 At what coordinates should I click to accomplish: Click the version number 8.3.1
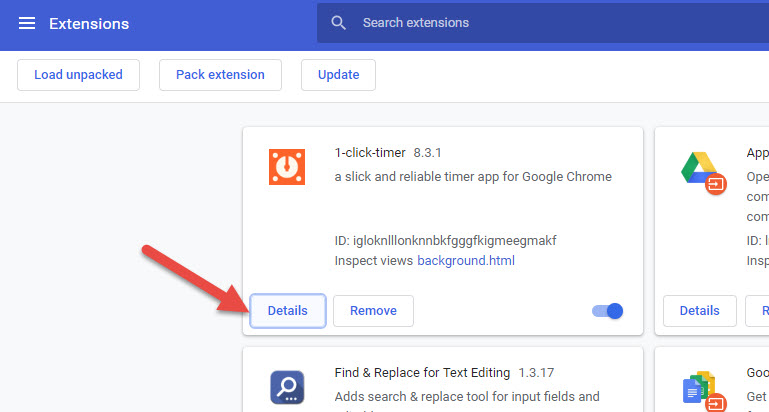[427, 153]
